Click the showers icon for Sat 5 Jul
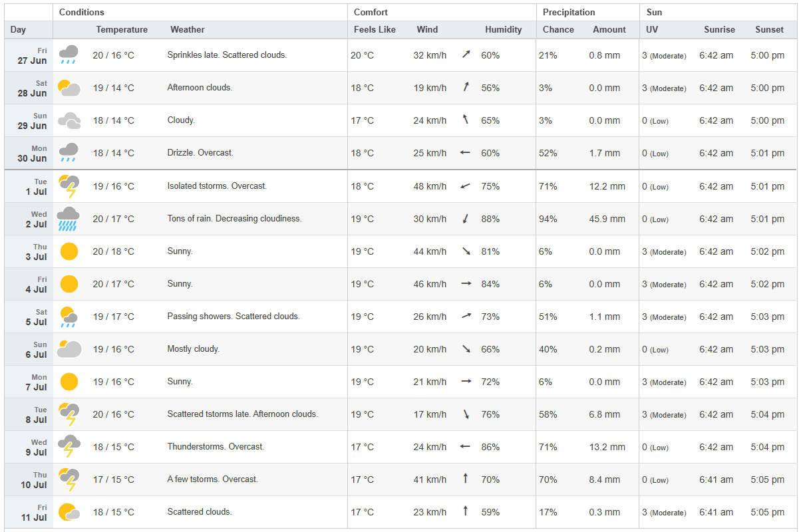This screenshot has height=532, width=803. click(69, 317)
